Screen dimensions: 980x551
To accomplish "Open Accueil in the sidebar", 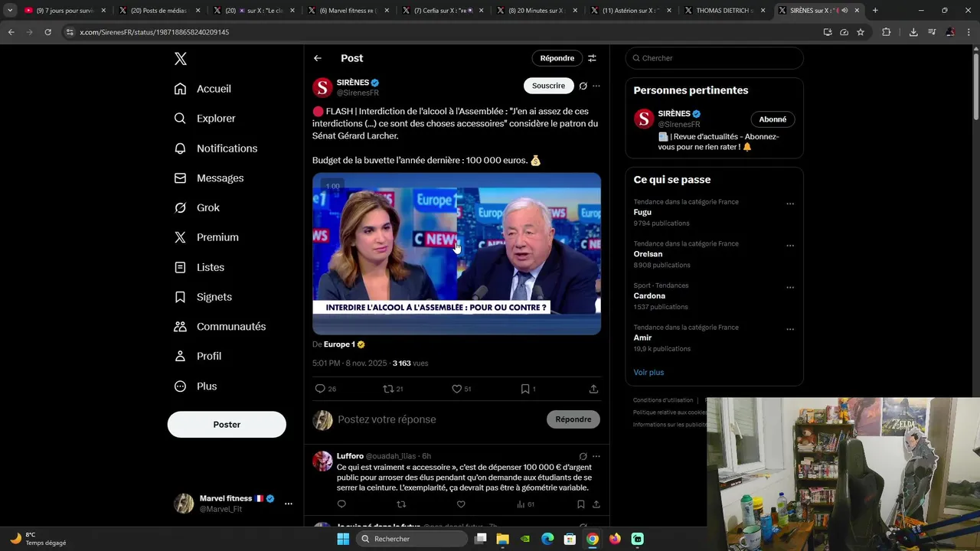I will tap(203, 89).
